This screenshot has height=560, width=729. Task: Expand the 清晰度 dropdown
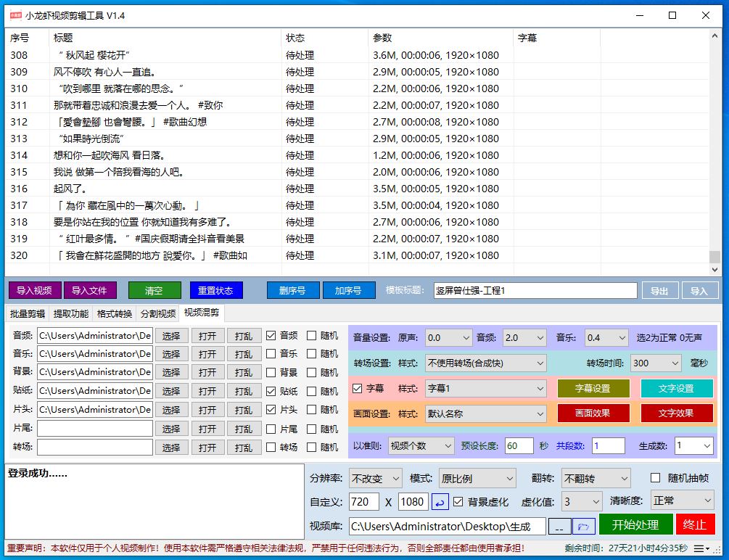coord(682,501)
